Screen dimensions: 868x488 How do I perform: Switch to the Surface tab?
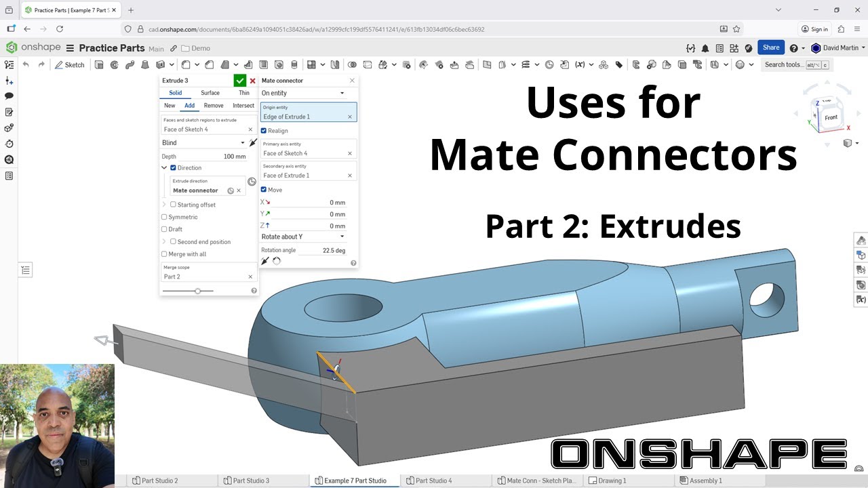click(x=210, y=93)
